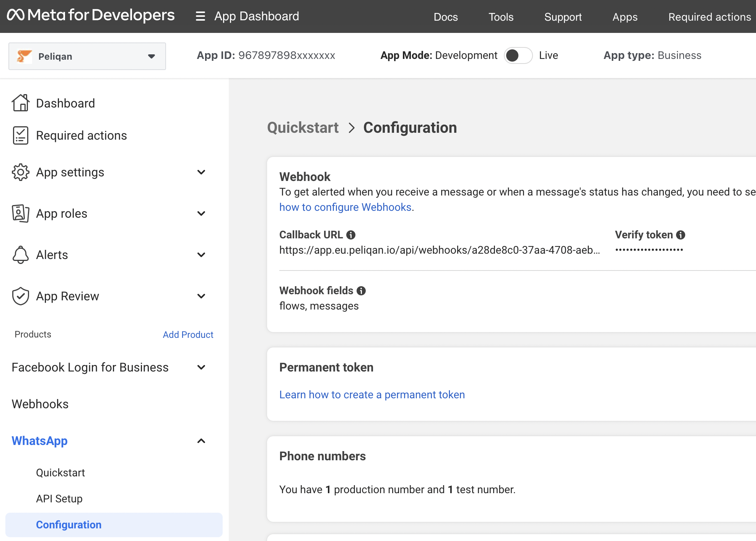Click the Alerts bell icon
The width and height of the screenshot is (756, 541).
click(x=21, y=255)
